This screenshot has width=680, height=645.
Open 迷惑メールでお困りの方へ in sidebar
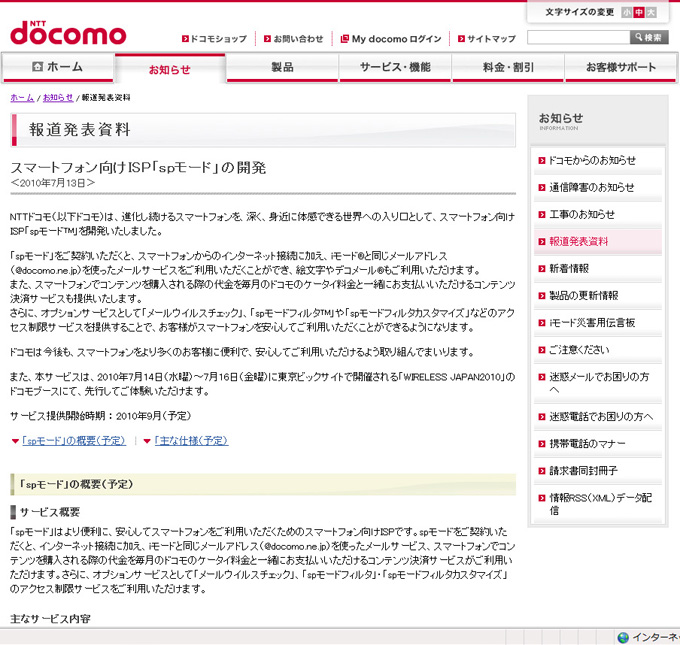(598, 383)
